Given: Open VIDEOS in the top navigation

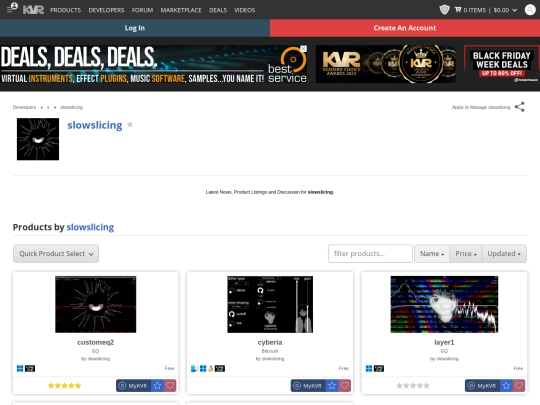Looking at the screenshot, I should 245,10.
